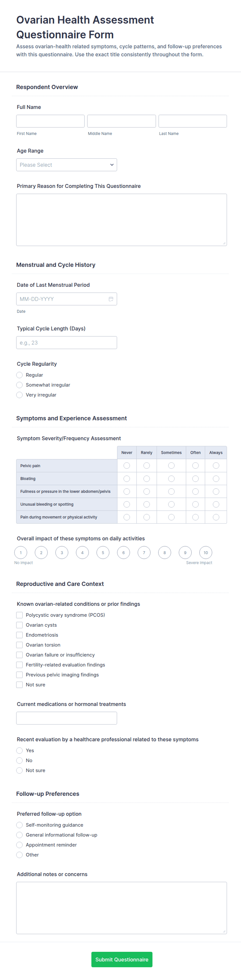The width and height of the screenshot is (241, 980).
Task: Click Typical Cycle Length input
Action: coord(67,343)
